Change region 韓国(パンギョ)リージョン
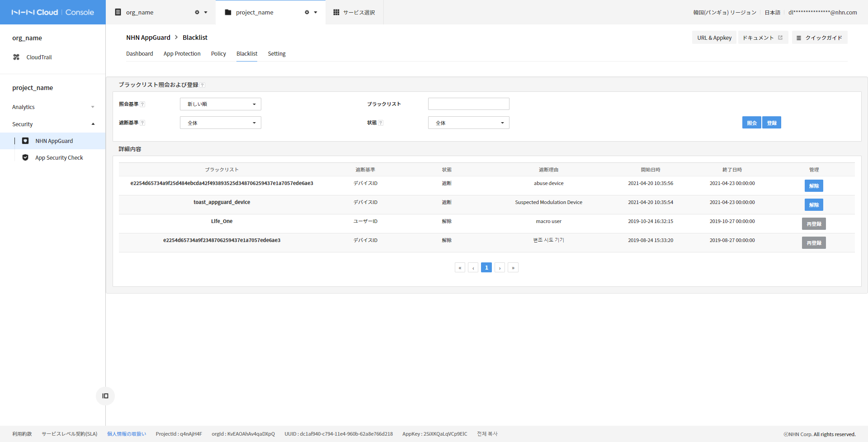Screen dimensions: 868x442 click(x=725, y=12)
